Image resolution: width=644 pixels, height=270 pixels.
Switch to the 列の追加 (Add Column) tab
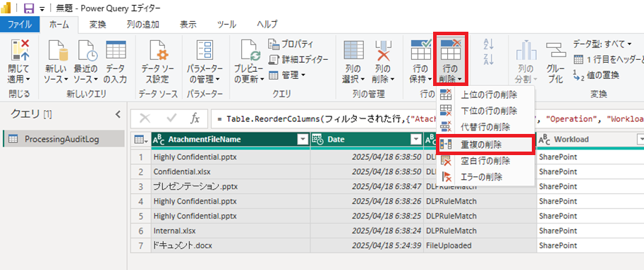click(142, 24)
